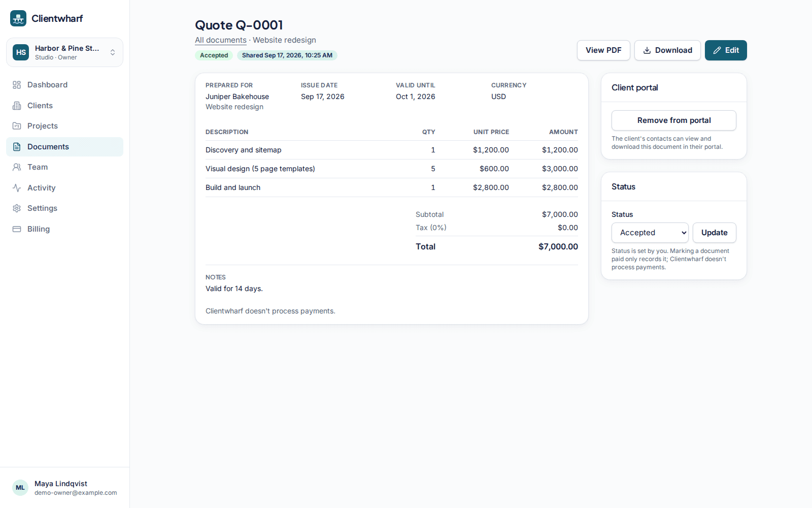Click the $600.00 unit price cell
812x508 pixels.
tap(494, 169)
